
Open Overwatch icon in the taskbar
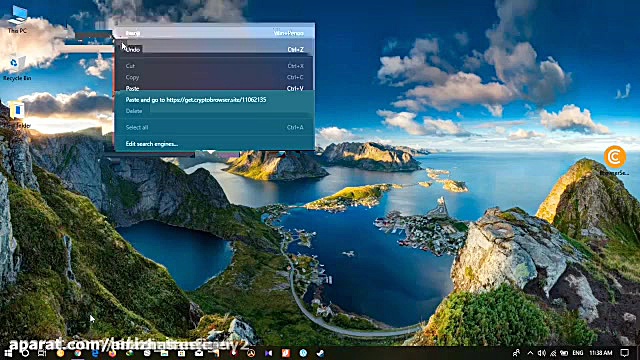click(251, 353)
